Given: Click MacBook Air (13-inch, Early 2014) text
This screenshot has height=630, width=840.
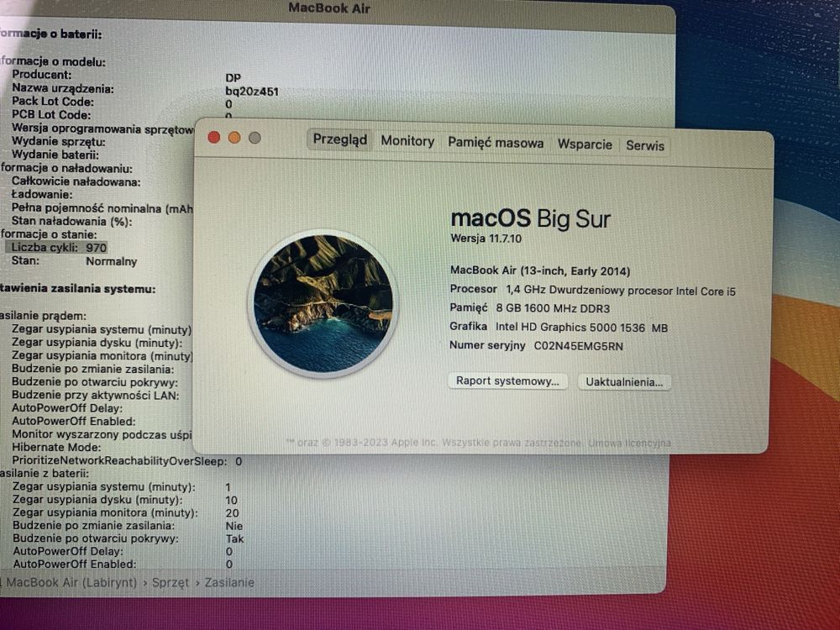Looking at the screenshot, I should coord(540,271).
